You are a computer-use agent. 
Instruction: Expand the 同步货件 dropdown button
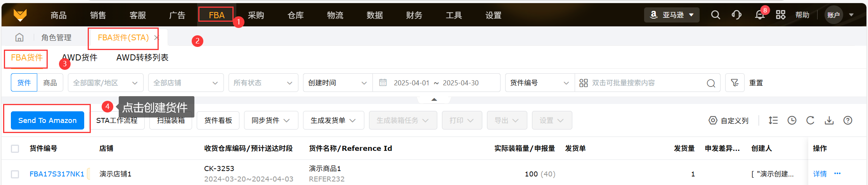(x=270, y=121)
